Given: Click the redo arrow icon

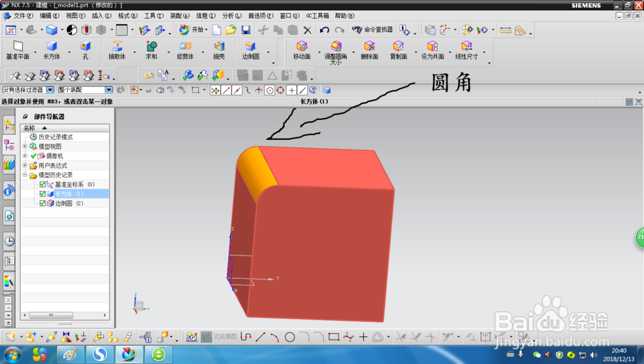Looking at the screenshot, I should [x=339, y=30].
